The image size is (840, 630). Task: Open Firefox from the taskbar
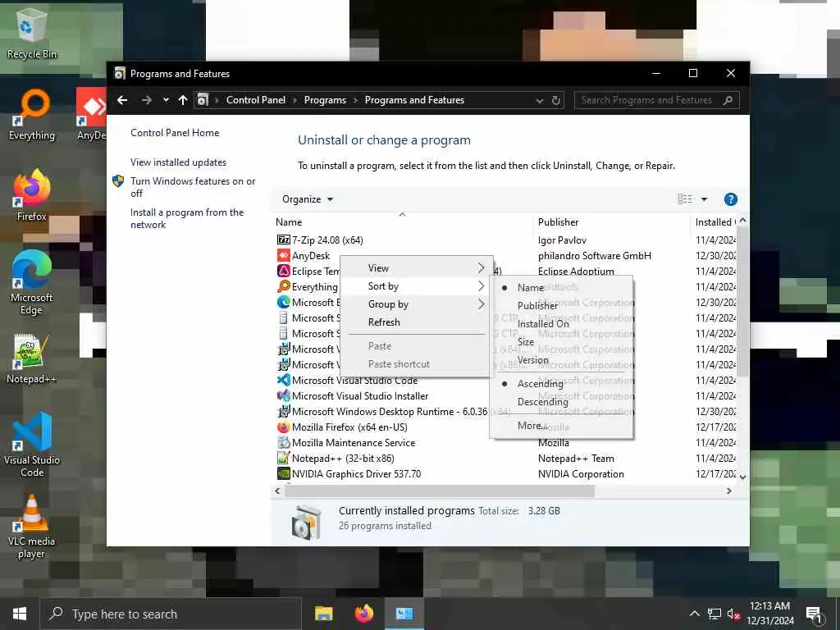pos(364,614)
